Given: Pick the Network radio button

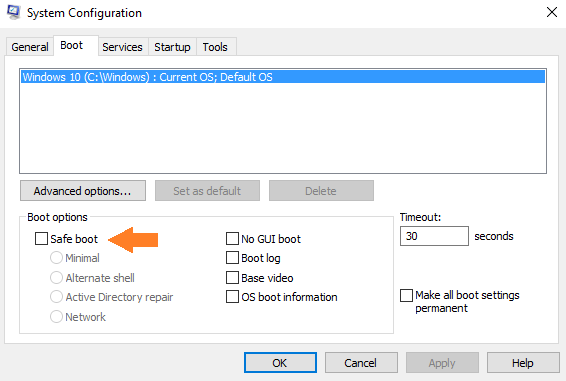Looking at the screenshot, I should 56,317.
